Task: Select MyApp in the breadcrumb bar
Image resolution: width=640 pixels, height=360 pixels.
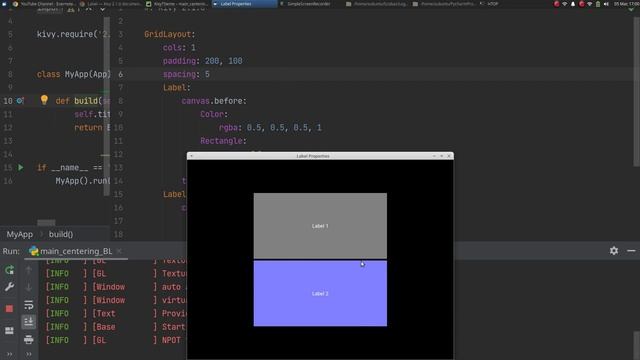Action: (20, 234)
